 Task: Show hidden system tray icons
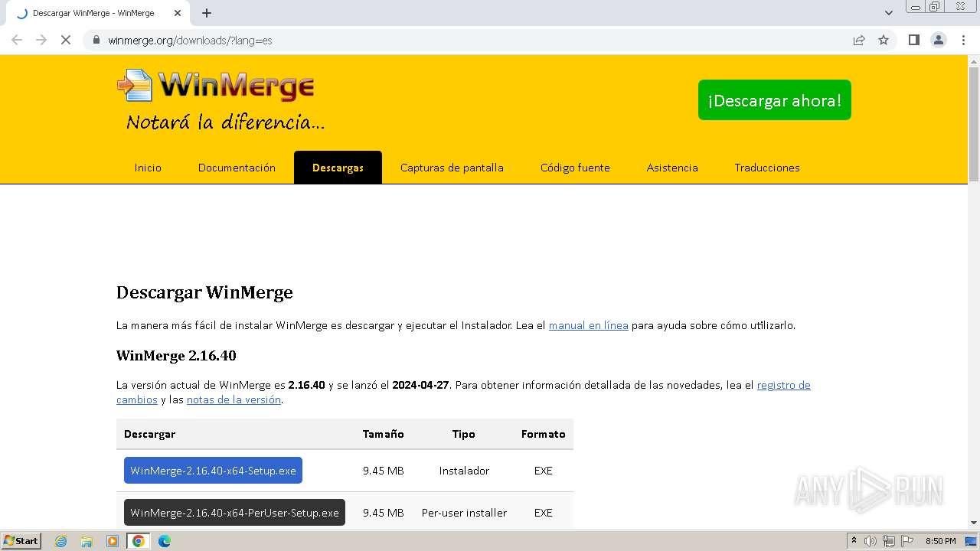[854, 541]
